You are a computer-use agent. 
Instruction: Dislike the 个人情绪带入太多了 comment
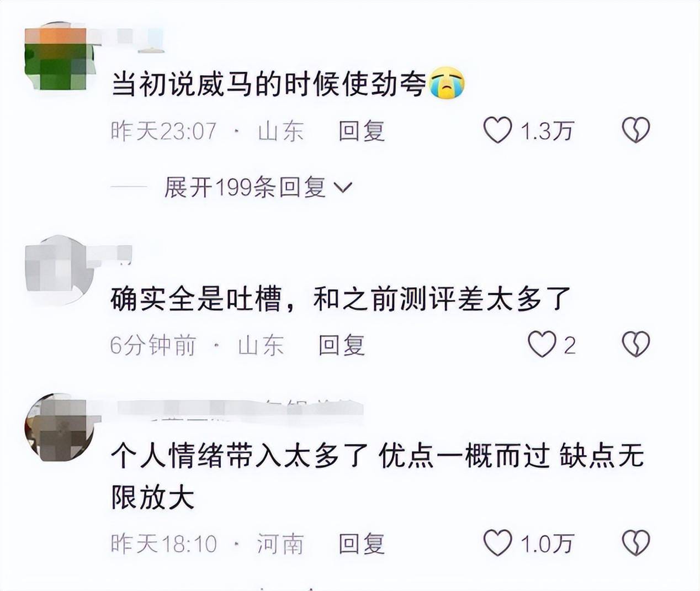tap(636, 543)
